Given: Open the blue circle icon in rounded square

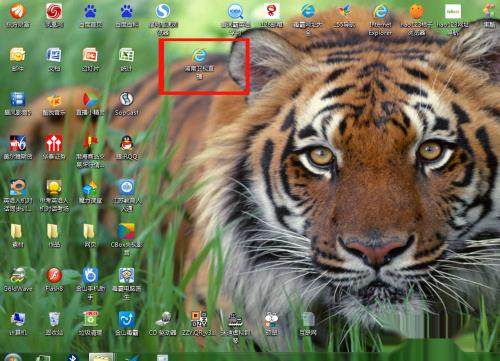Looking at the screenshot, I should coord(126,187).
